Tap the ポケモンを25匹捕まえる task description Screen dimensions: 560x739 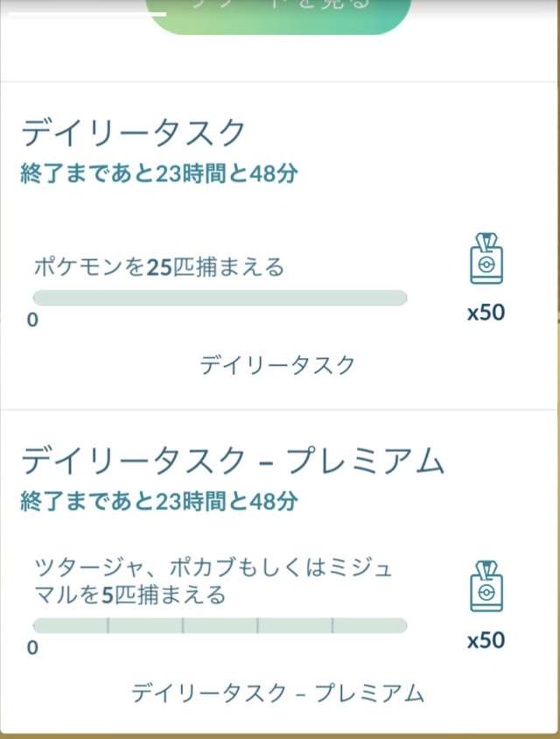[x=159, y=267]
